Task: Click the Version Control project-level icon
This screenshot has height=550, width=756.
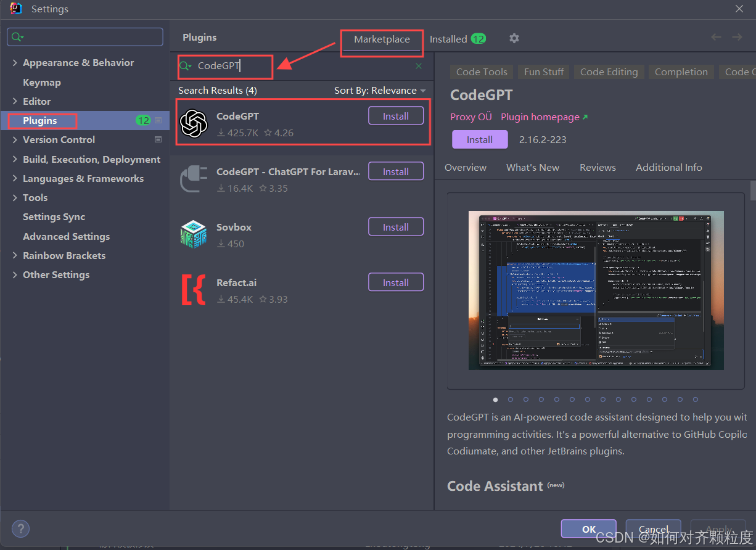Action: [158, 140]
